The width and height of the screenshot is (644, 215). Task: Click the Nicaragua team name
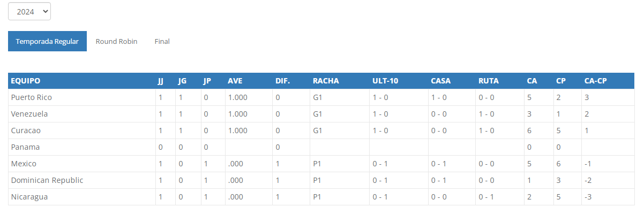tap(29, 197)
